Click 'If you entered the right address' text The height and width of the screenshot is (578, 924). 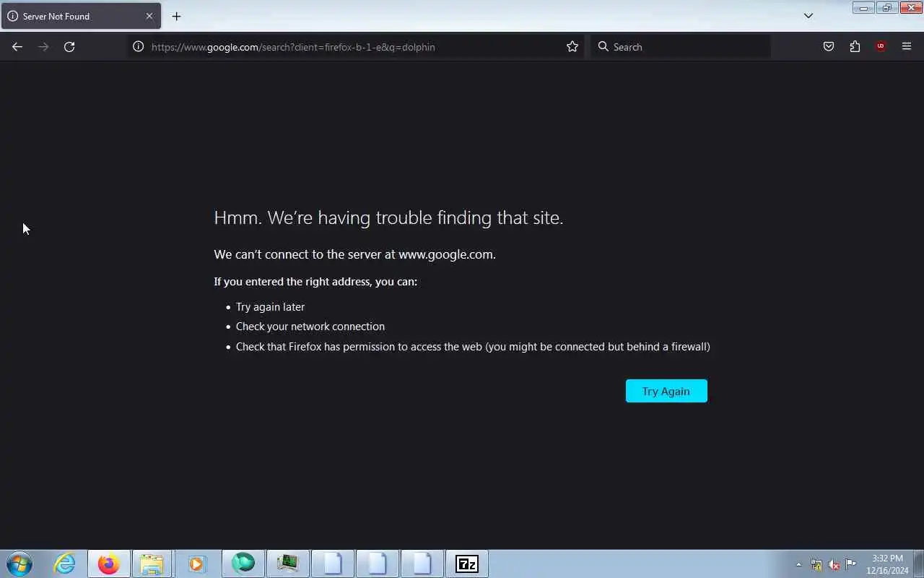click(x=315, y=282)
